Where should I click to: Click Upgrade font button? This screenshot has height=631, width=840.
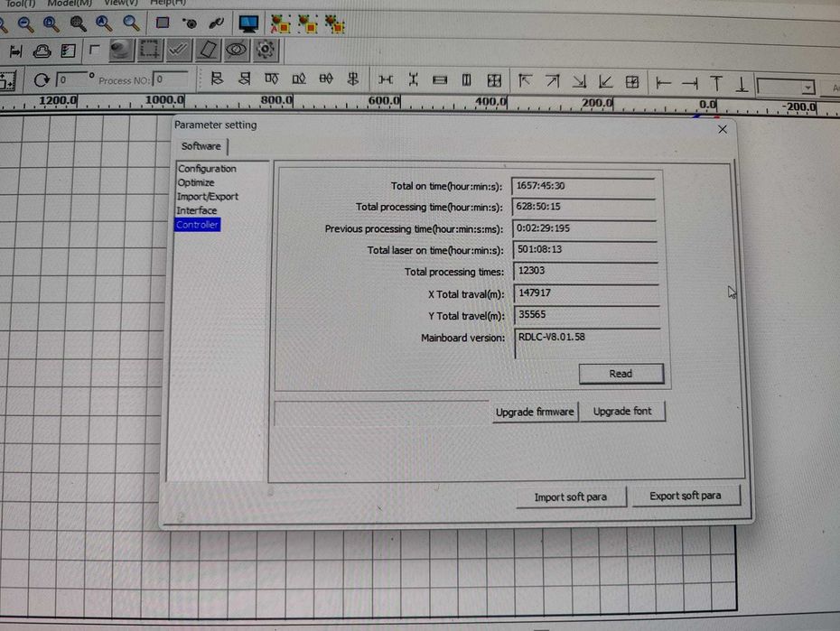[622, 411]
